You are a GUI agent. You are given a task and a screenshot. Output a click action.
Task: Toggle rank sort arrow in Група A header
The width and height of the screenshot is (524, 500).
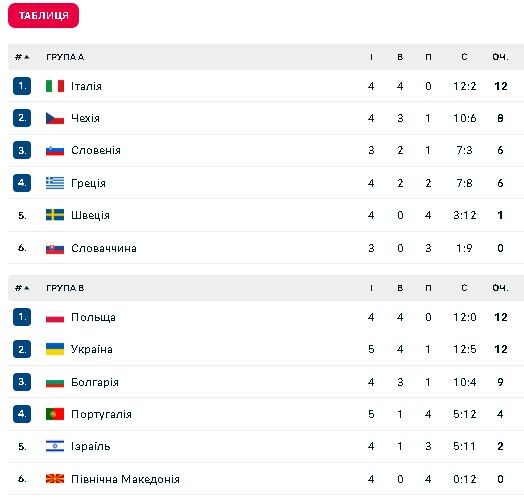tap(27, 57)
